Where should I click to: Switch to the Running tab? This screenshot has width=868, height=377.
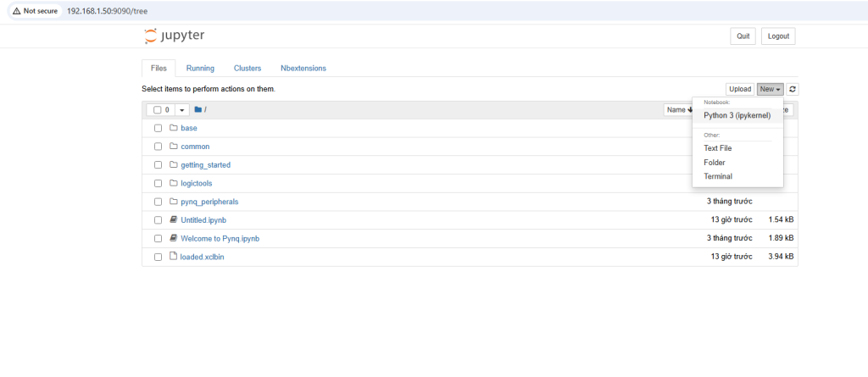(200, 68)
